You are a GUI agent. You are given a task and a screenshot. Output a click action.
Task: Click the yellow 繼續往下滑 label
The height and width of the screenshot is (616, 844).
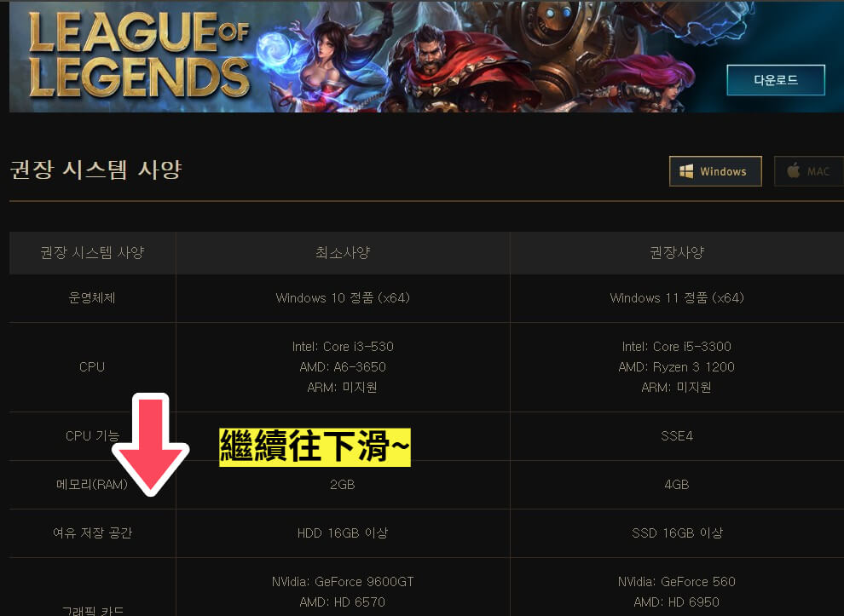pyautogui.click(x=315, y=446)
